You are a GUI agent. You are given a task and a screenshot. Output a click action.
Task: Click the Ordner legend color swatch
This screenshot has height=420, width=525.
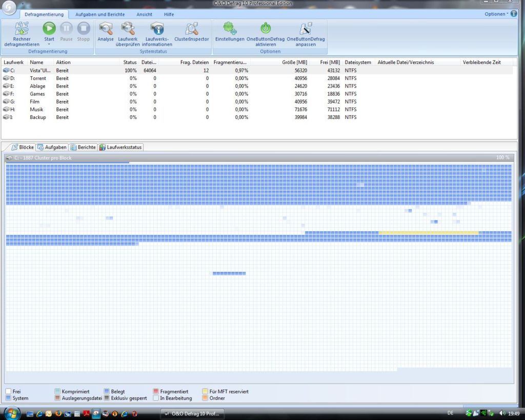(205, 398)
